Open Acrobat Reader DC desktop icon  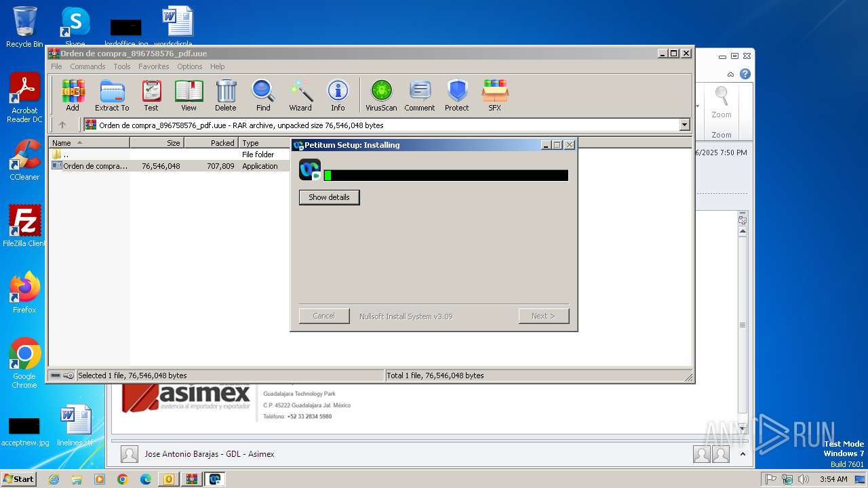point(24,98)
